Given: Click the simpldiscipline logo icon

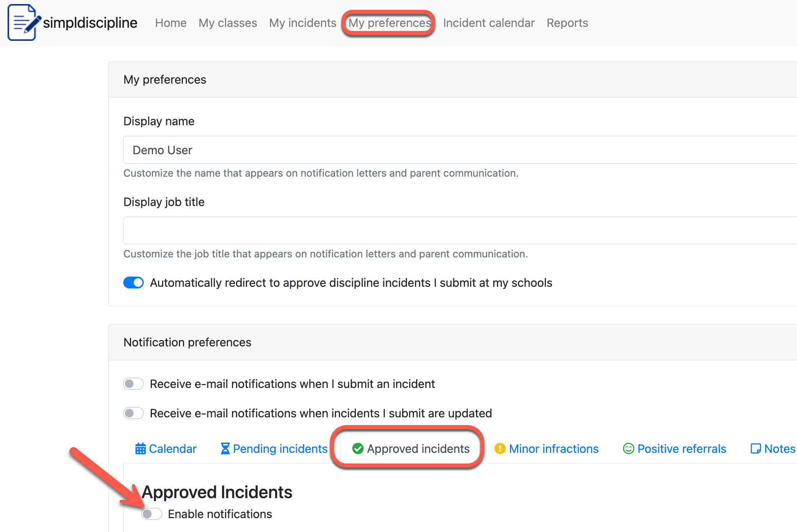Looking at the screenshot, I should pyautogui.click(x=23, y=22).
